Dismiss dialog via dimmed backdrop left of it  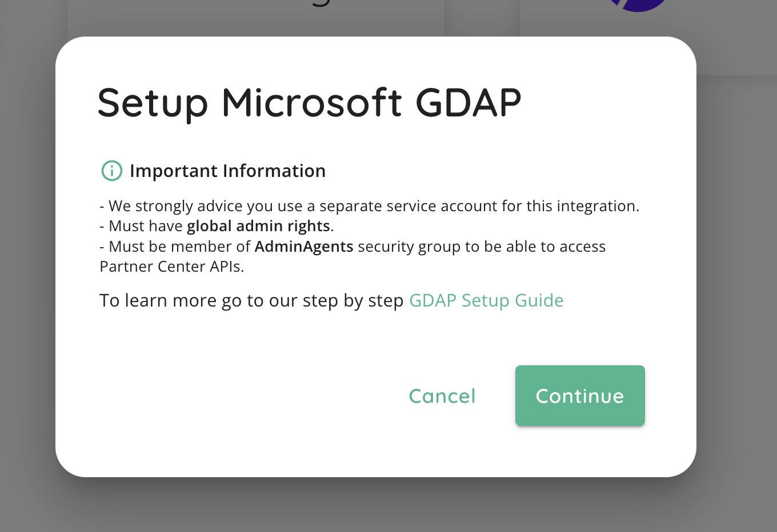(x=27, y=257)
